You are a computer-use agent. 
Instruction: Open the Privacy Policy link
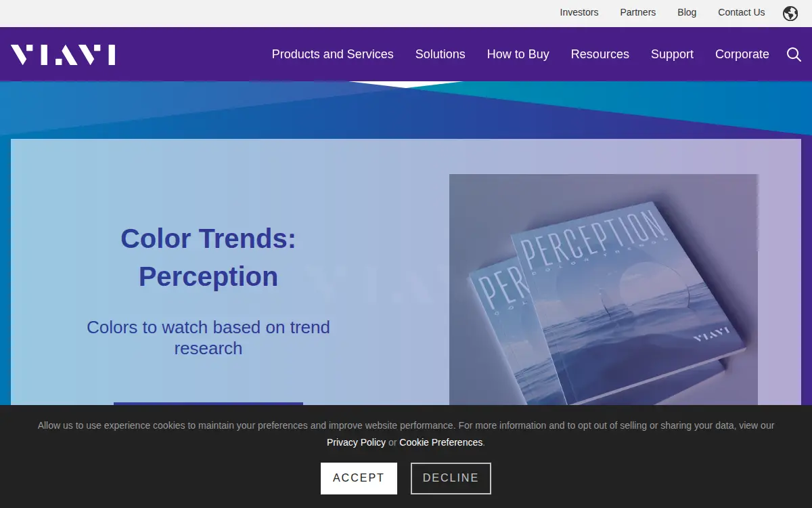(356, 442)
